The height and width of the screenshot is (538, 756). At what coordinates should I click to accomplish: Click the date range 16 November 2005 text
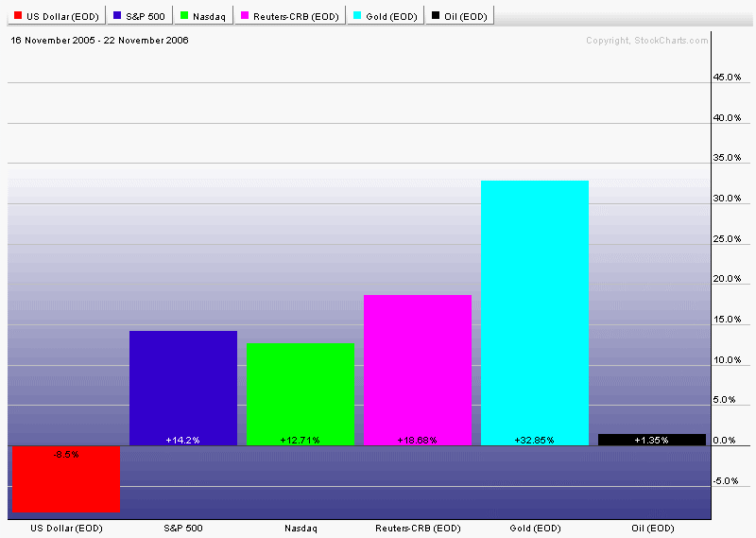[x=99, y=40]
